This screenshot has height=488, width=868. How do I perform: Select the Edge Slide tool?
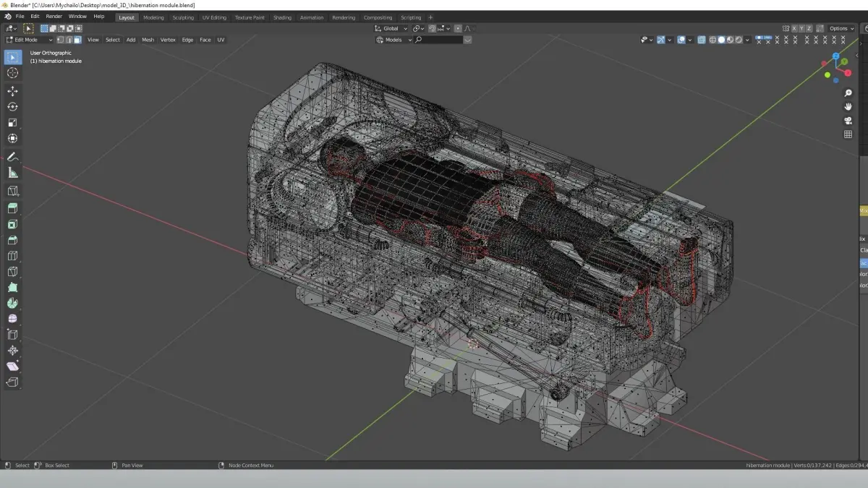(x=12, y=335)
